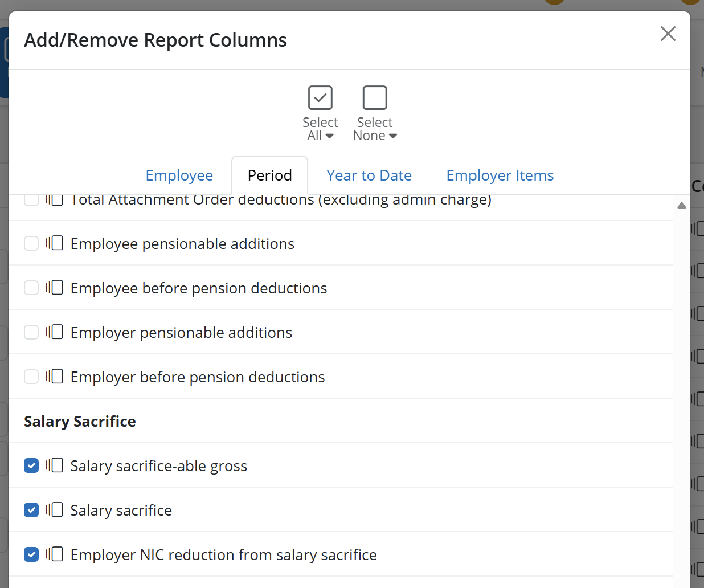
Task: Click column icon beside Employee pensionable additions
Action: pyautogui.click(x=55, y=243)
